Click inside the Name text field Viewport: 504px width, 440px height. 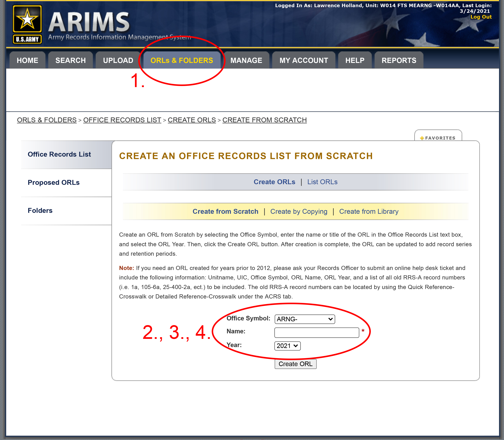click(x=316, y=332)
